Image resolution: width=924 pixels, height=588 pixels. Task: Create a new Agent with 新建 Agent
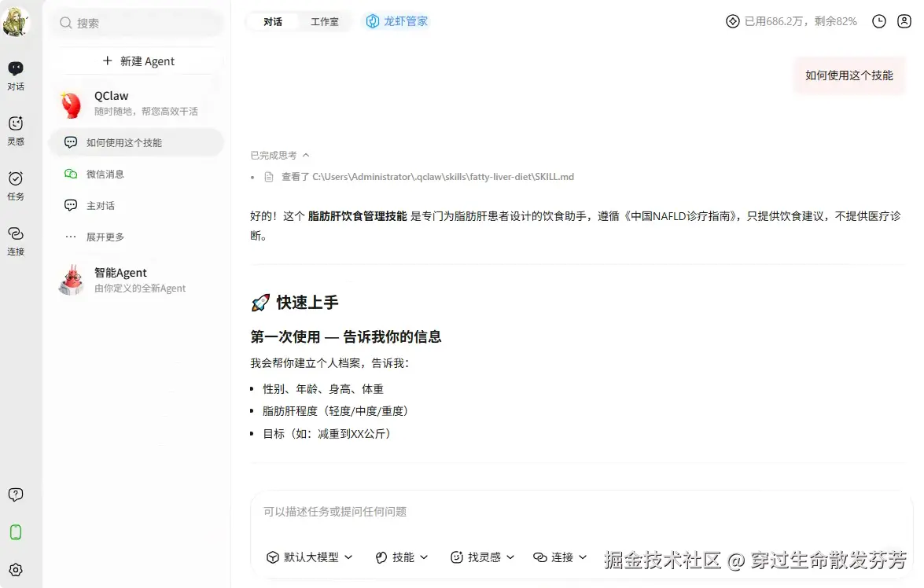[138, 61]
